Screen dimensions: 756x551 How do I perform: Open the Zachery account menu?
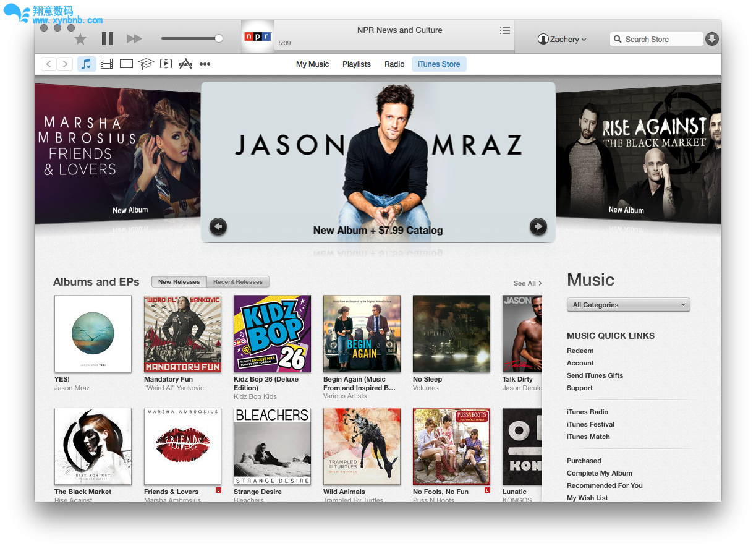pyautogui.click(x=562, y=39)
